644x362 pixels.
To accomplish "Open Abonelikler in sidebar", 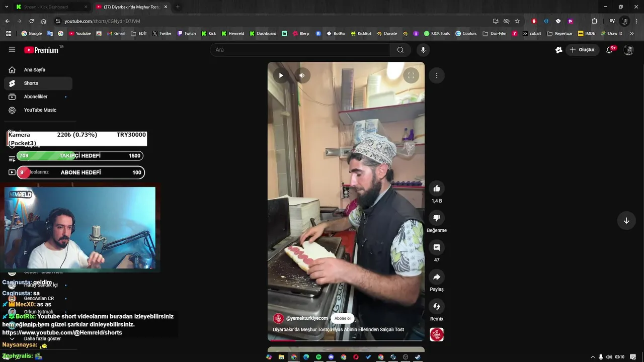I will [38, 97].
